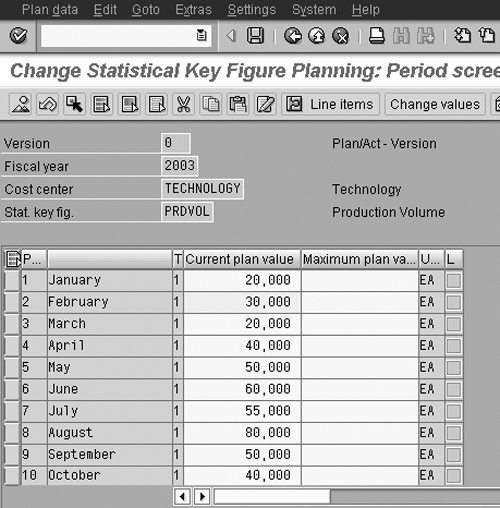This screenshot has width=500, height=508.
Task: Tick the L checkbox for January
Action: [x=454, y=280]
